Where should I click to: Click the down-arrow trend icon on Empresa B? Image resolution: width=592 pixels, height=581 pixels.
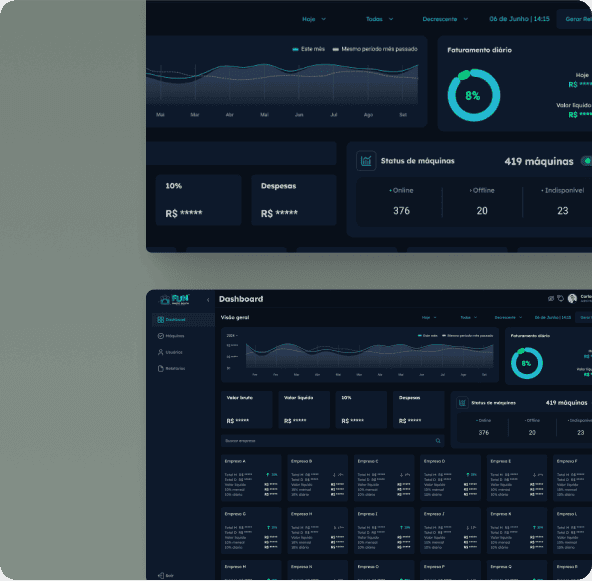(x=334, y=475)
